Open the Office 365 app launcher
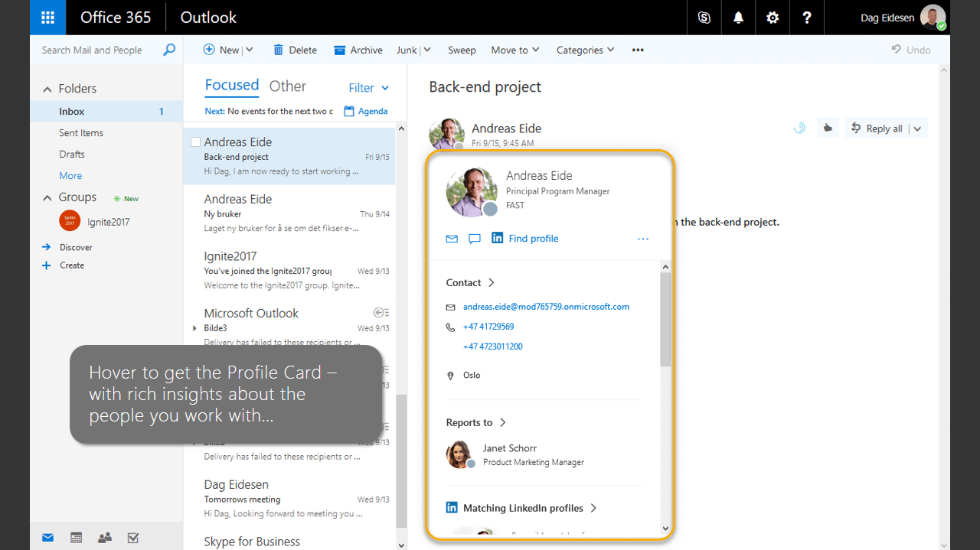Screen dimensions: 980x550 point(47,17)
